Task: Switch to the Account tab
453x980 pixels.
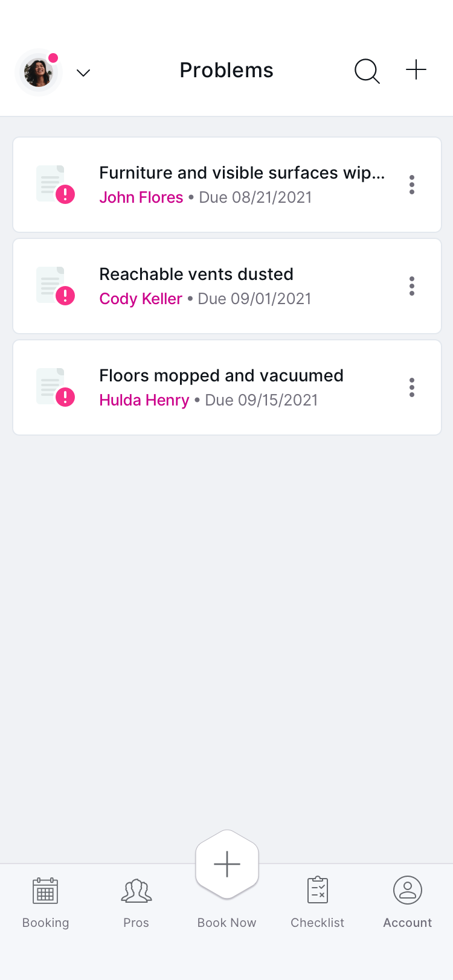Action: tap(408, 903)
